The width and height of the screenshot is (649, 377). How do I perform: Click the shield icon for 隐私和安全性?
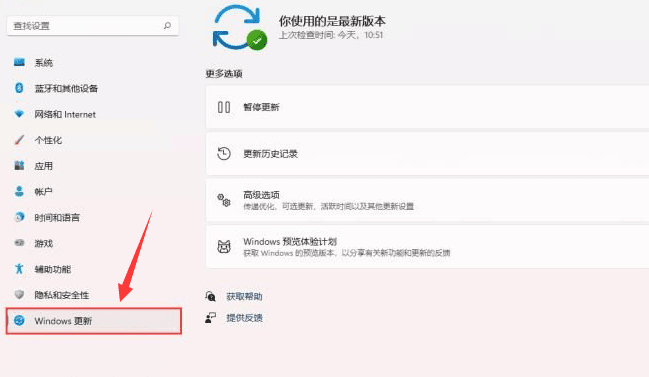[x=19, y=294]
